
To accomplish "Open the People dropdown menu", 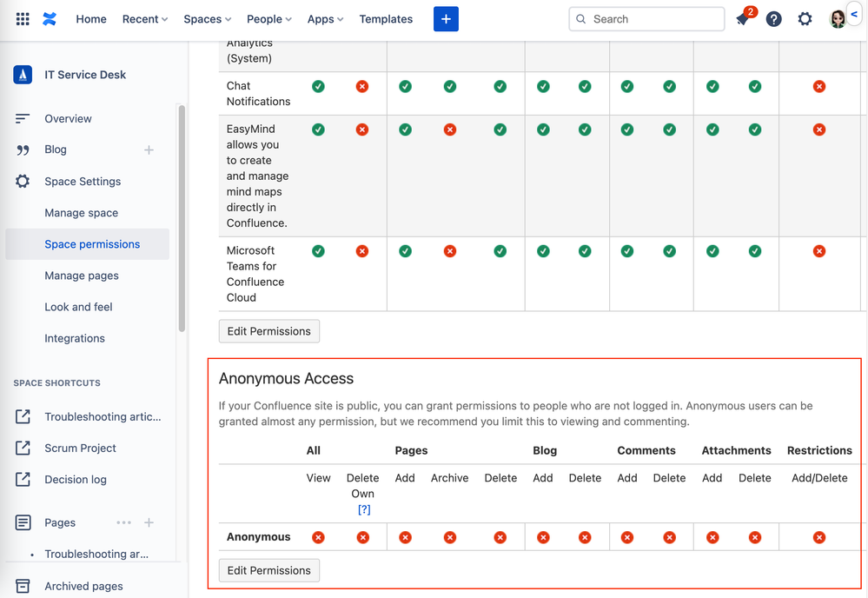I will click(268, 19).
